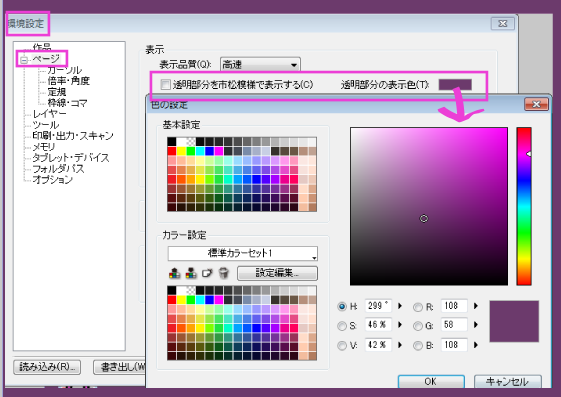The height and width of the screenshot is (397, 561).
Task: Click the H input field showing 299
Action: coord(379,306)
